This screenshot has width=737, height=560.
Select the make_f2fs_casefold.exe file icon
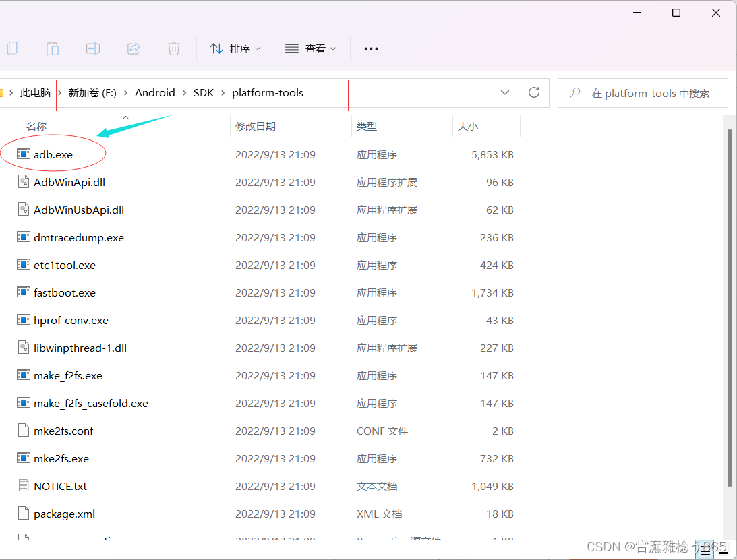click(x=24, y=402)
